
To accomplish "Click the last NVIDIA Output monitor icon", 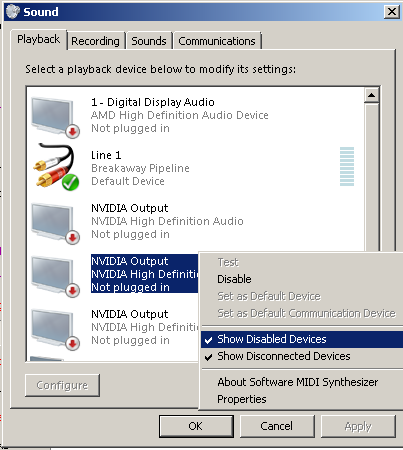I will coord(55,329).
